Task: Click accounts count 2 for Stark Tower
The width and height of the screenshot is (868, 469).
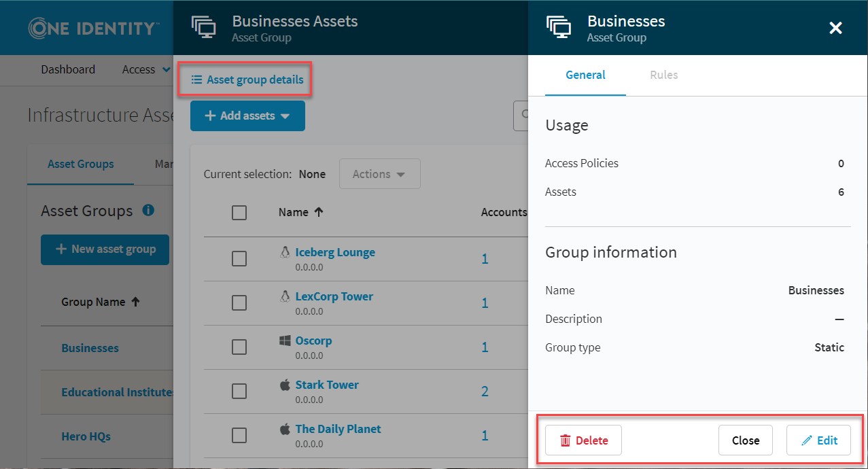Action: coord(485,392)
